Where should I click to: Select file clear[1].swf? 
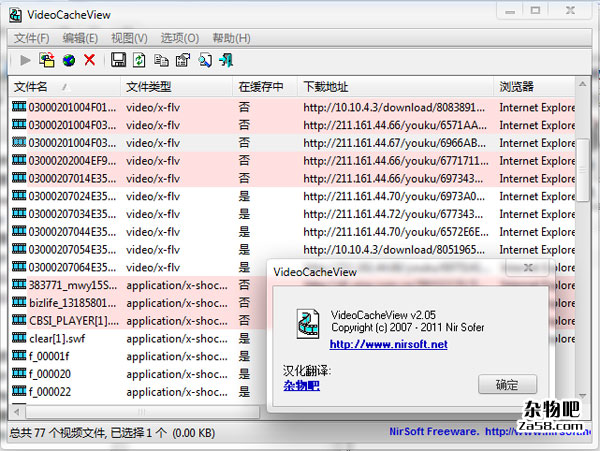click(57, 339)
